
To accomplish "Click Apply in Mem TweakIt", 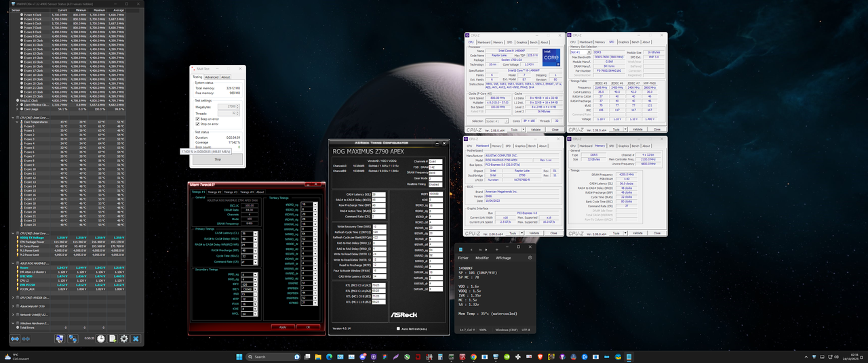I will (283, 327).
